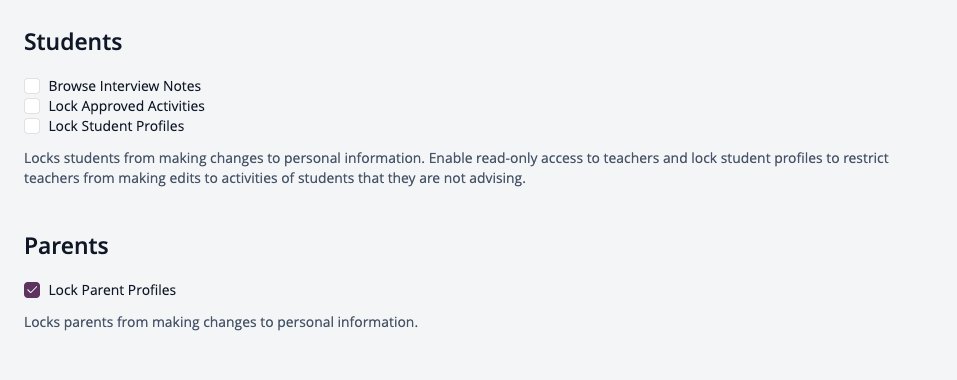Click the 'Browse Interview Notes' label text
This screenshot has width=957, height=380.
[125, 87]
